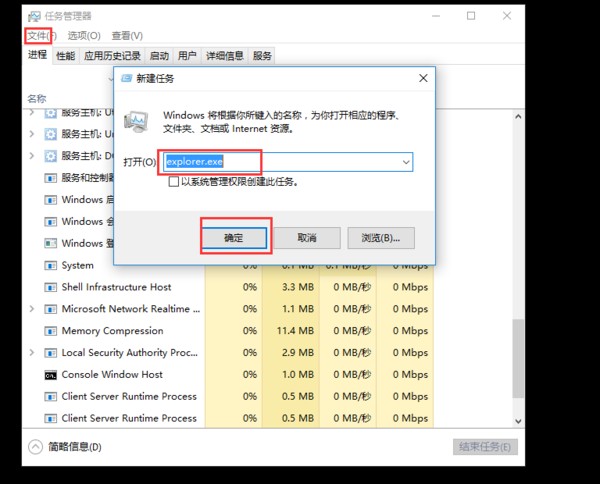Expand the Local Security Authority Process row

pos(32,352)
